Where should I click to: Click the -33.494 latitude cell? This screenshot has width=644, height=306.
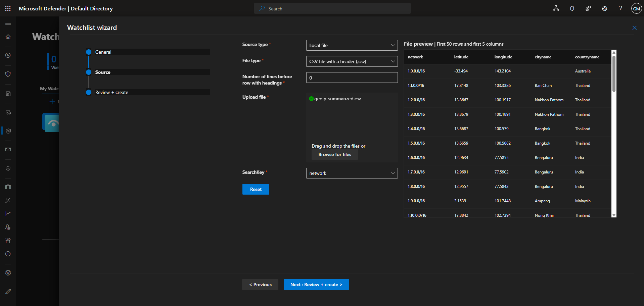pos(461,71)
